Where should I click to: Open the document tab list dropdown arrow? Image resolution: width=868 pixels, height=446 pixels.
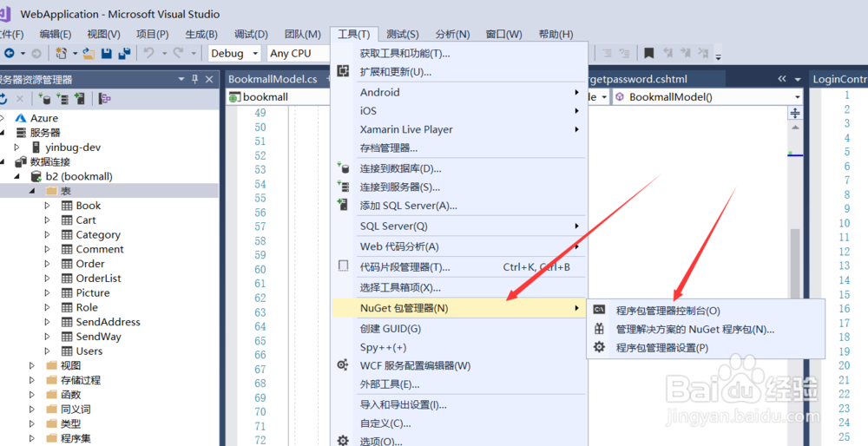coord(798,79)
